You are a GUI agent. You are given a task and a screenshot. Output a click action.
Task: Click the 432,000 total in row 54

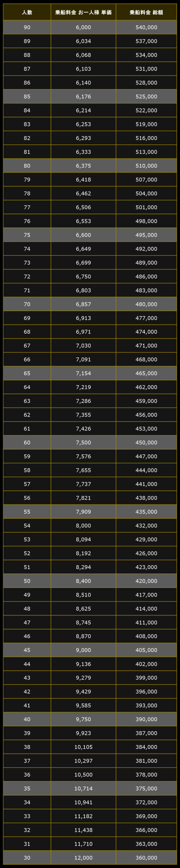[146, 526]
